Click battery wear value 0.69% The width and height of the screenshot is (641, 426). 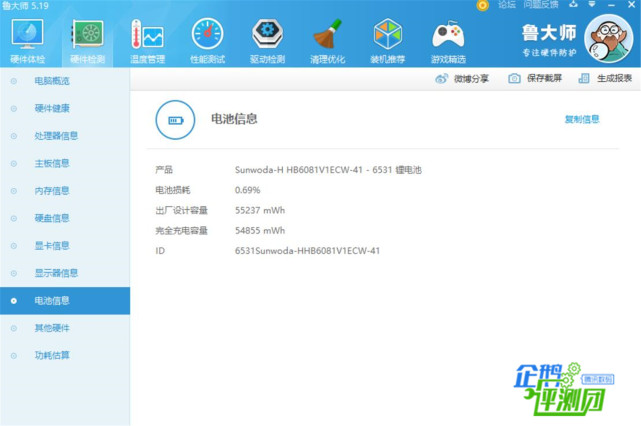click(x=247, y=190)
